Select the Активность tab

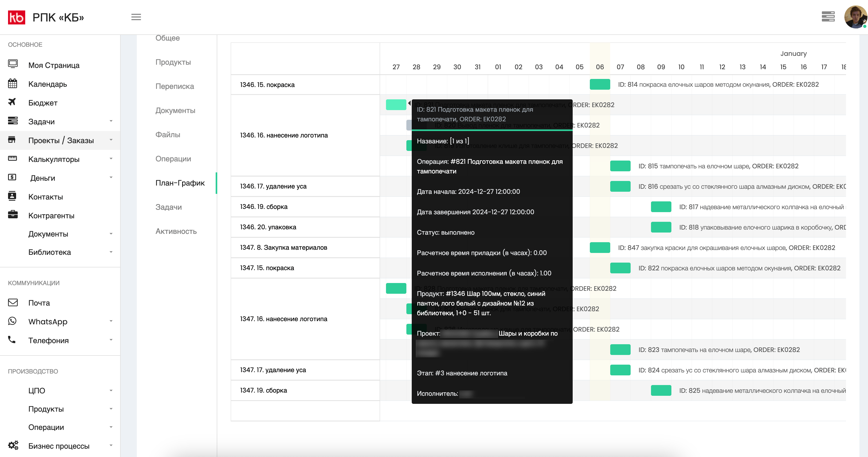pyautogui.click(x=176, y=231)
